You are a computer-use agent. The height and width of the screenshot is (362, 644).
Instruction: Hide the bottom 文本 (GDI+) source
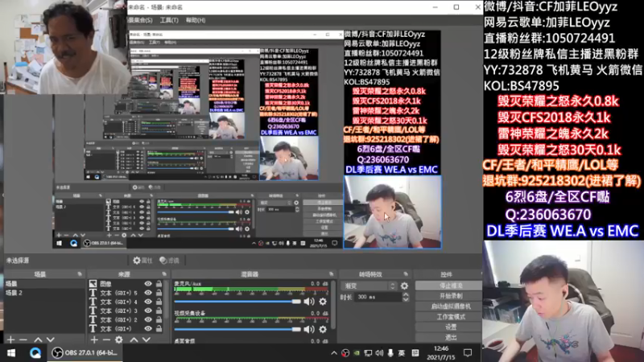pyautogui.click(x=148, y=329)
